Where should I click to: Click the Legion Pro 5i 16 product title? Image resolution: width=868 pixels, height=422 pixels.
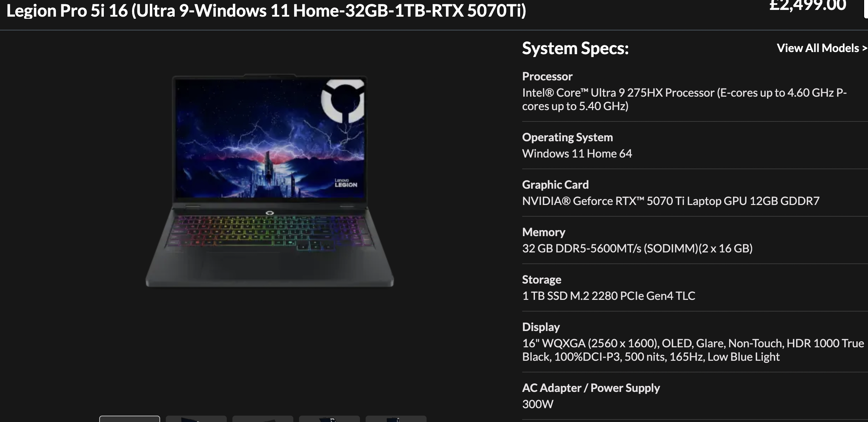click(266, 11)
